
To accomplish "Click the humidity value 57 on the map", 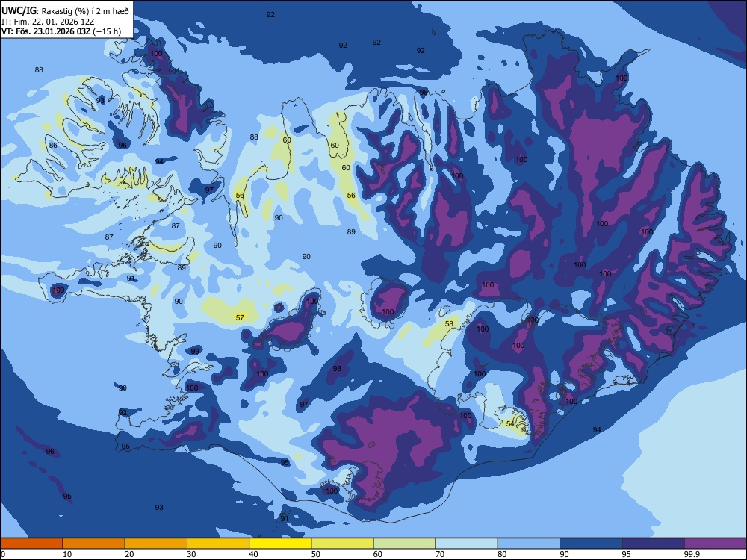I will tap(240, 317).
